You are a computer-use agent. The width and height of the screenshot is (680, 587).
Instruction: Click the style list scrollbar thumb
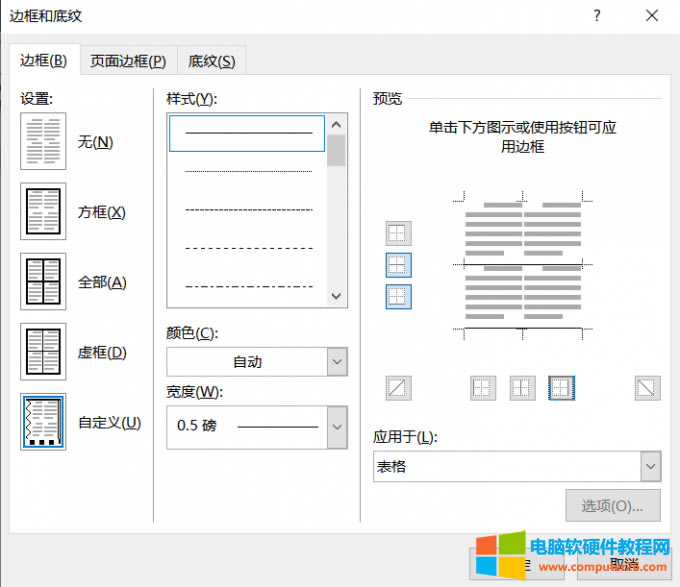336,150
